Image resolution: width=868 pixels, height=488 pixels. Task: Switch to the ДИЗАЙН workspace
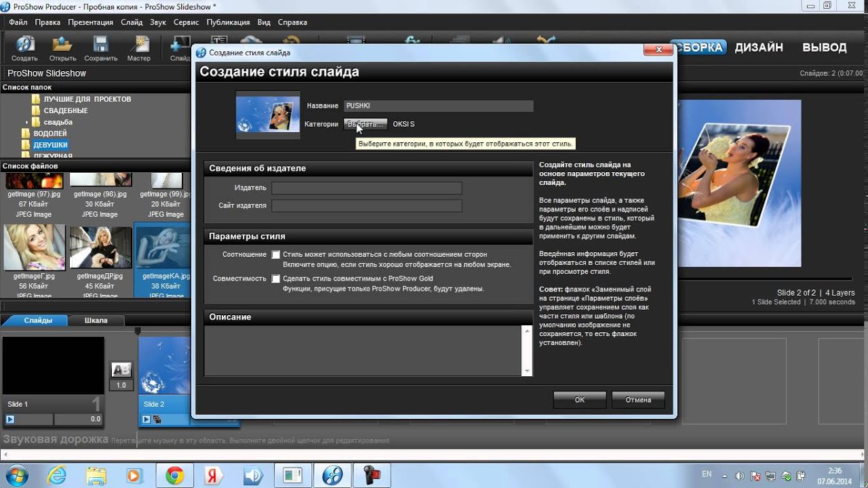pyautogui.click(x=759, y=47)
